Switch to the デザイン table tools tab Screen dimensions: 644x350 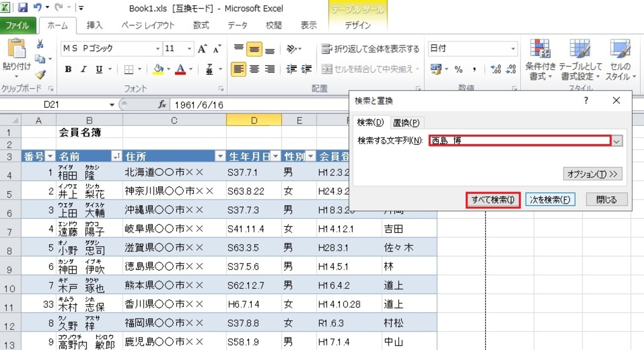pyautogui.click(x=358, y=25)
